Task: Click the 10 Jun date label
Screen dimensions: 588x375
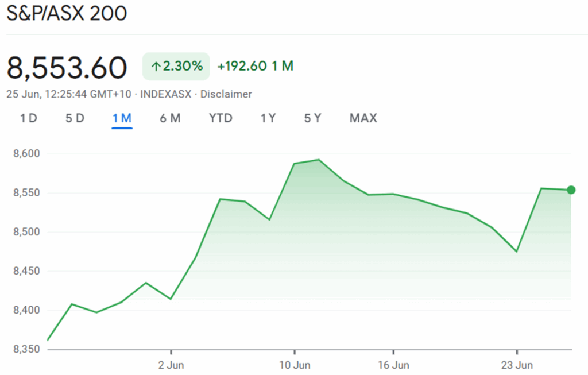Action: coord(295,365)
